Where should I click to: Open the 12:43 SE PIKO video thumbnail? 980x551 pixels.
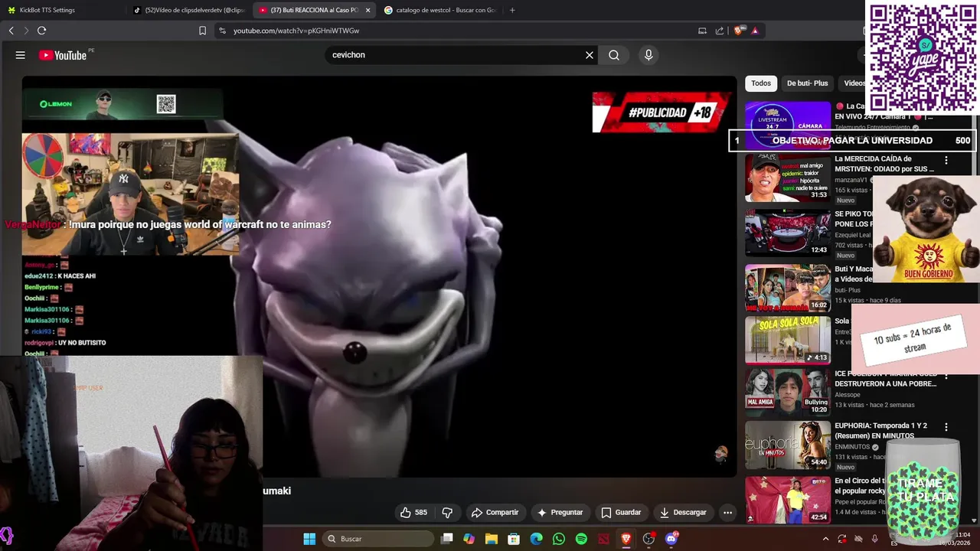[788, 233]
